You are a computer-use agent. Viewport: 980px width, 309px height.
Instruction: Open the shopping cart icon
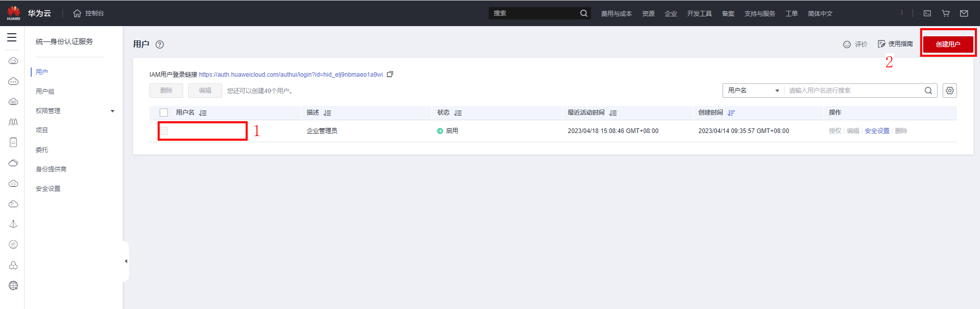click(x=946, y=13)
